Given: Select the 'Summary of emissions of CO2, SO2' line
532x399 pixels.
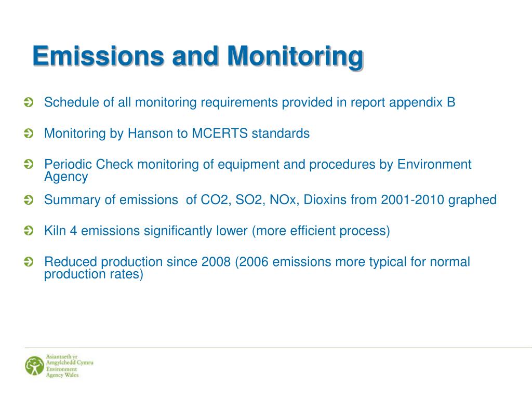Looking at the screenshot, I should pos(270,200).
